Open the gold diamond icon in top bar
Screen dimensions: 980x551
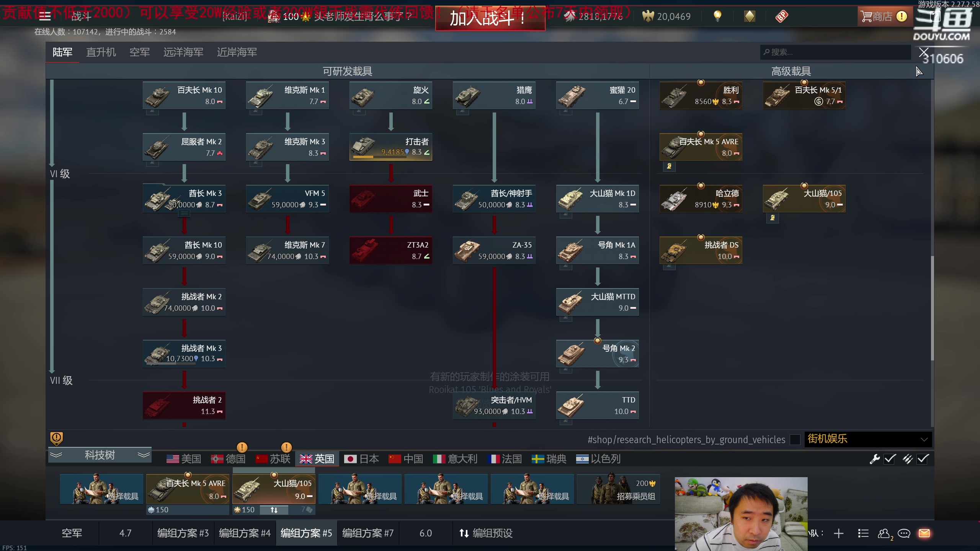coord(750,16)
